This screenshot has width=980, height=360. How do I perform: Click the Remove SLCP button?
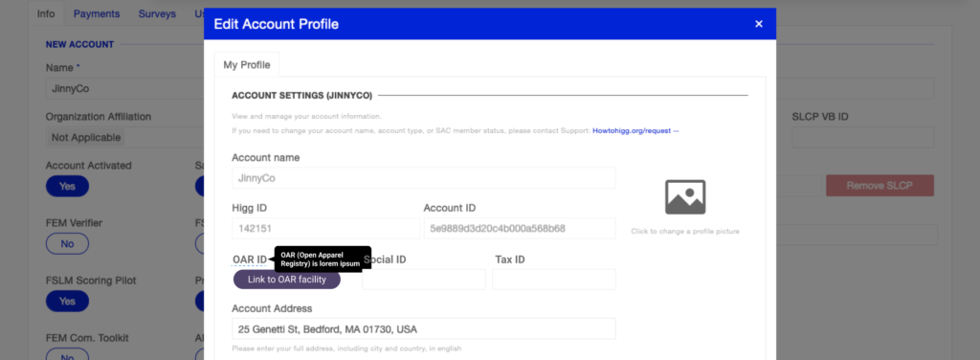880,186
